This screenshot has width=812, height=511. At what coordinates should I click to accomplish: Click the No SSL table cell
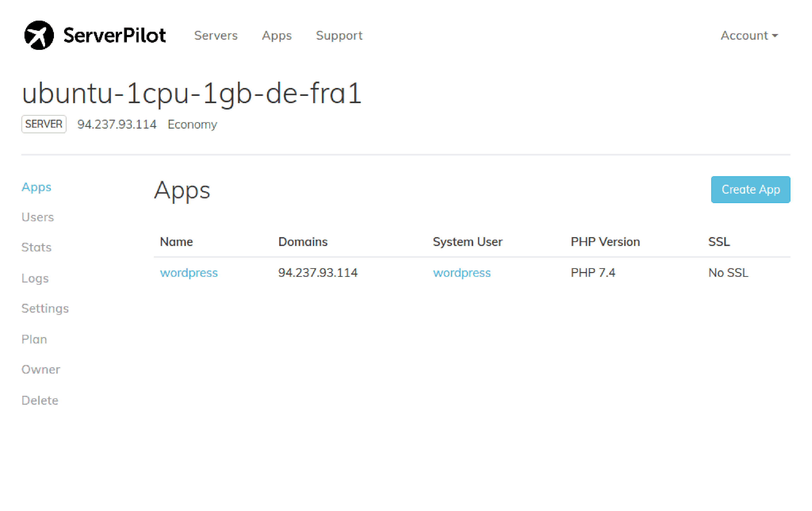[x=728, y=272]
